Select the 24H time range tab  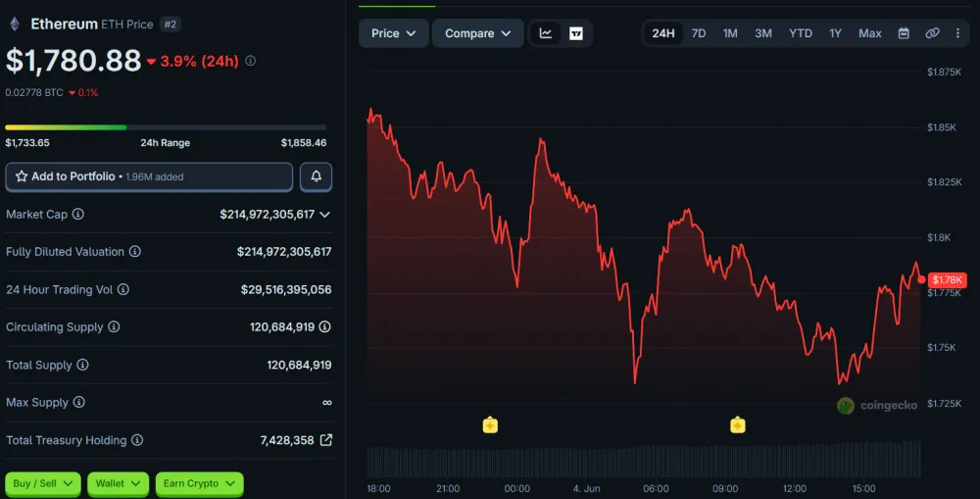pos(663,33)
